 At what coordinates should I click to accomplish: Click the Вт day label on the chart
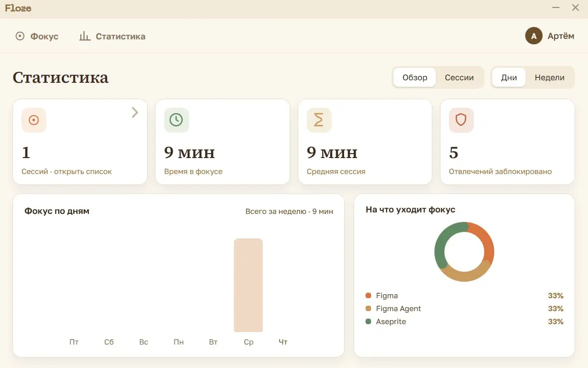[213, 342]
